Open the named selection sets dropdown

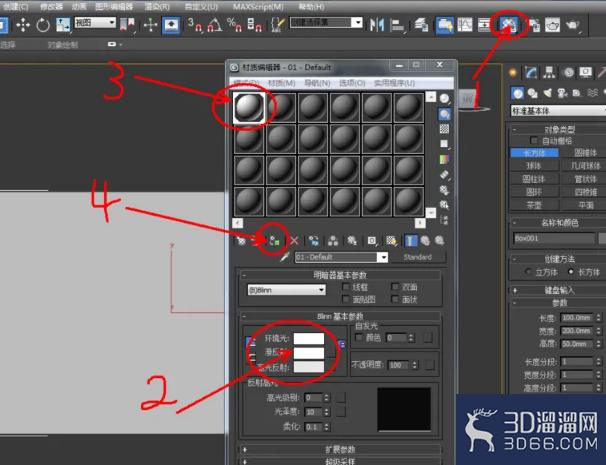click(326, 22)
